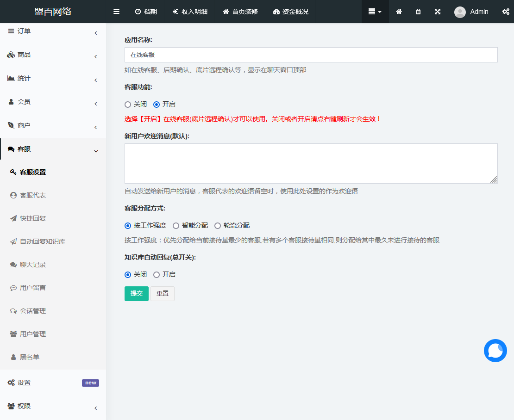Open the blue floating chat bubble

click(x=495, y=351)
